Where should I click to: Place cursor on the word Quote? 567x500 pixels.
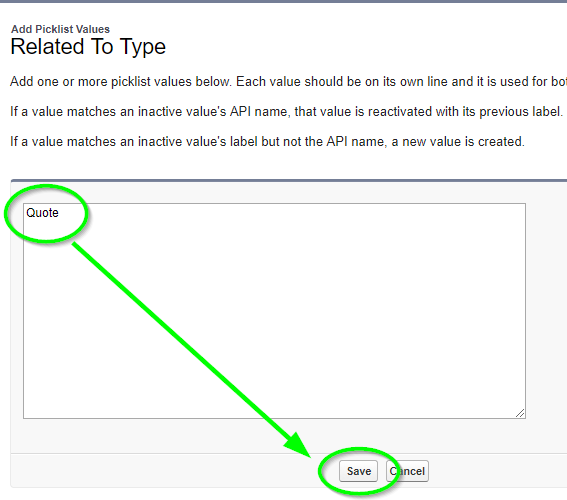tap(42, 213)
